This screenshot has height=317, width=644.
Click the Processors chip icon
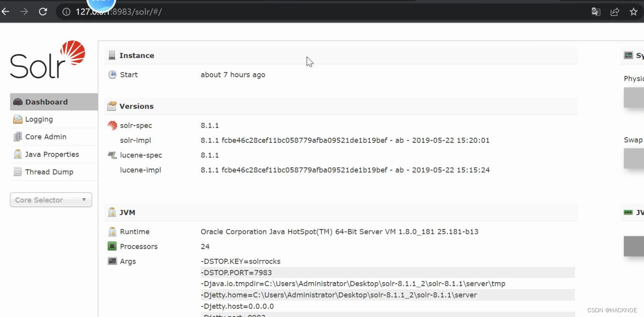(112, 246)
